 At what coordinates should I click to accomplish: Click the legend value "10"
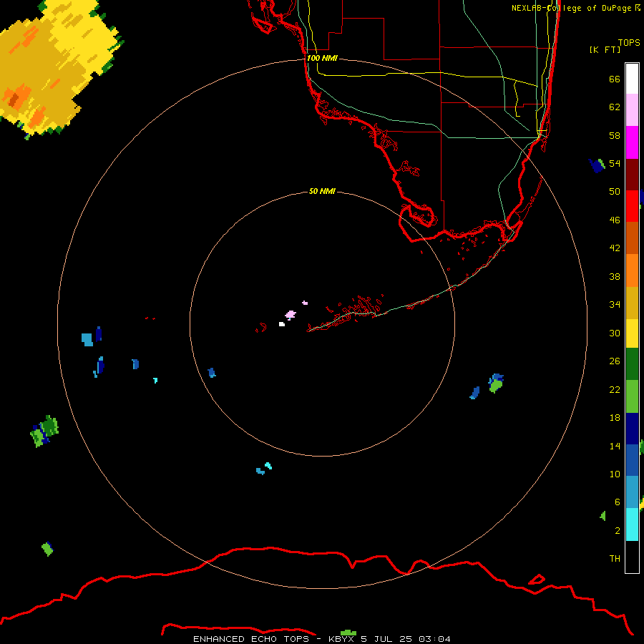pos(615,474)
